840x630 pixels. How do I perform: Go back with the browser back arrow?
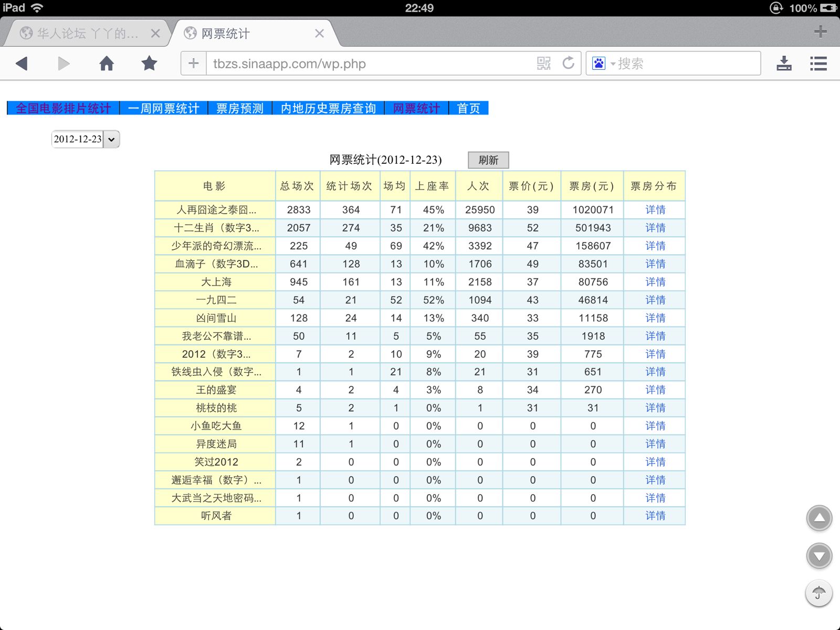(22, 64)
